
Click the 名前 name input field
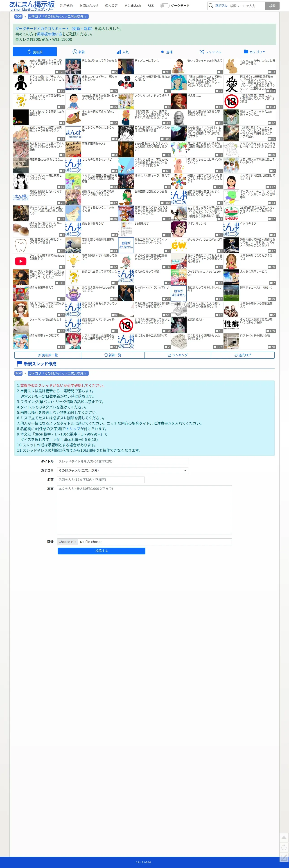[x=101, y=479]
